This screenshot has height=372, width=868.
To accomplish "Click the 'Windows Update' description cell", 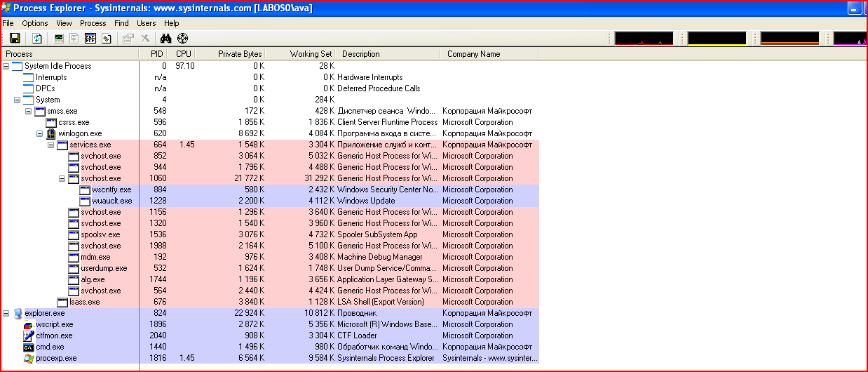I will [366, 201].
